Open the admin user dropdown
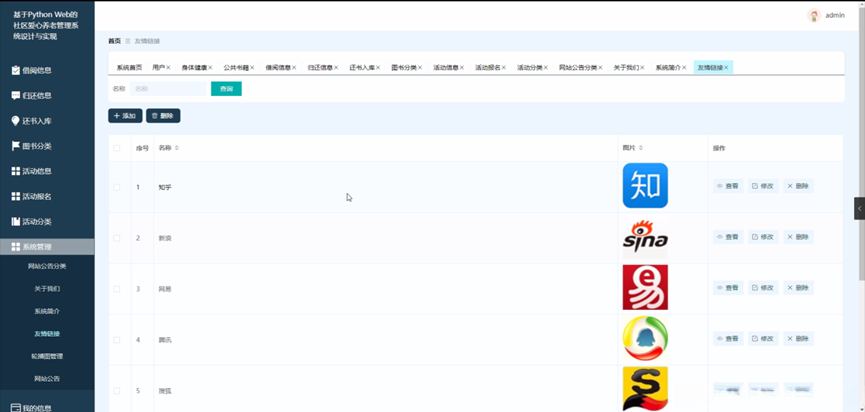 pos(835,15)
